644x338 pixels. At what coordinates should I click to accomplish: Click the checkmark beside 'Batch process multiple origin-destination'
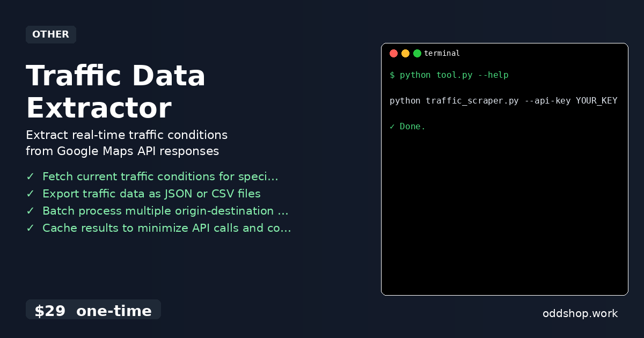click(31, 211)
